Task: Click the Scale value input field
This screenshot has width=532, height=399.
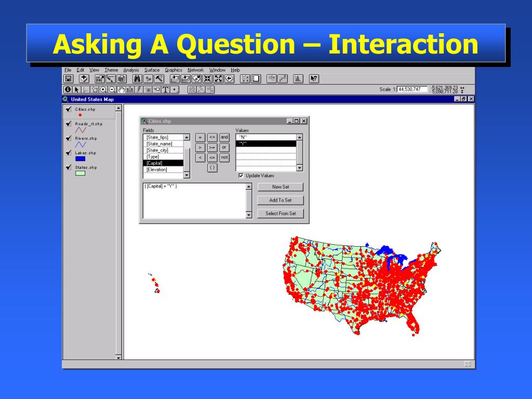Action: [x=412, y=89]
